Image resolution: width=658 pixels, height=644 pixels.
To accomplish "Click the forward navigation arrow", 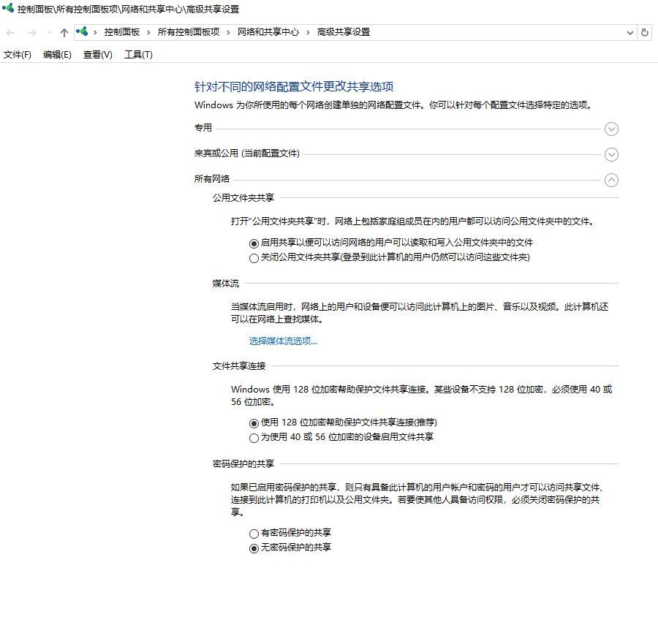I will tap(30, 32).
